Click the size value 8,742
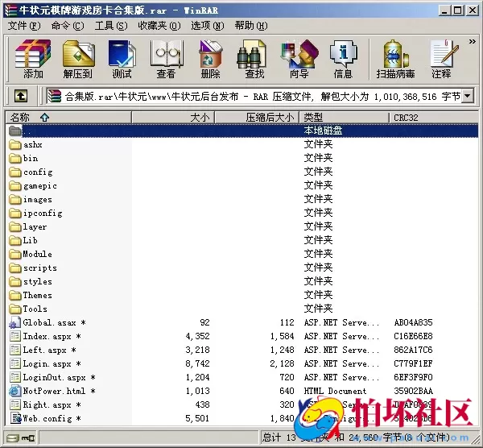 [197, 364]
